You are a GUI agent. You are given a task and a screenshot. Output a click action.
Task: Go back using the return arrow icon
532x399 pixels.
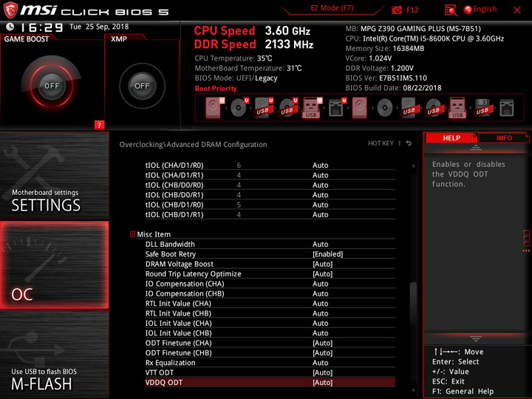pyautogui.click(x=409, y=143)
